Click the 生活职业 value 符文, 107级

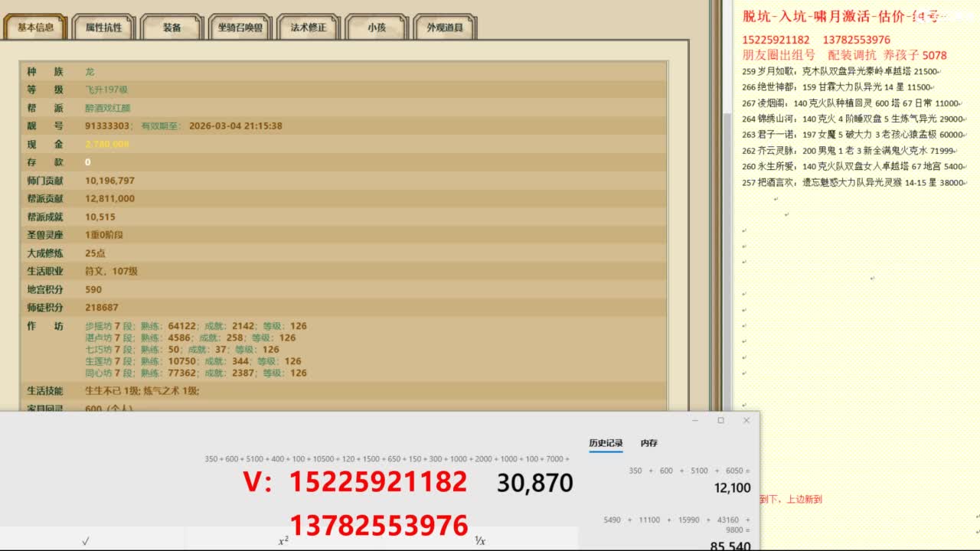click(111, 271)
